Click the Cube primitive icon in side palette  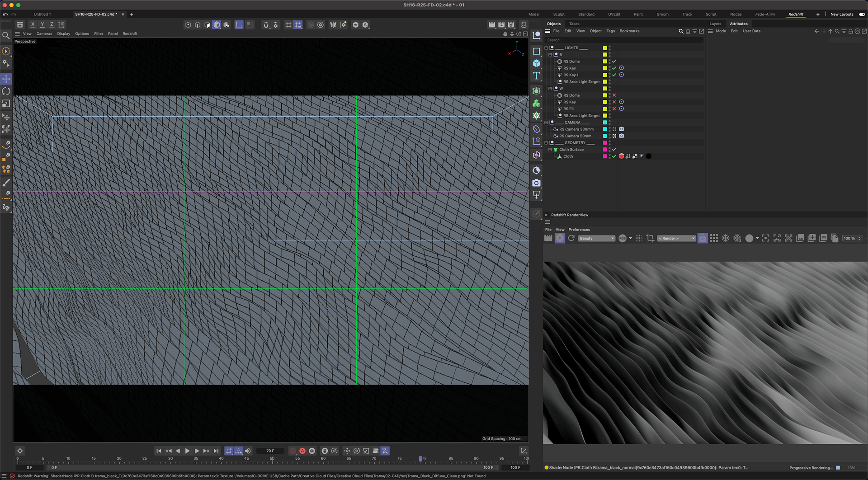(x=537, y=63)
